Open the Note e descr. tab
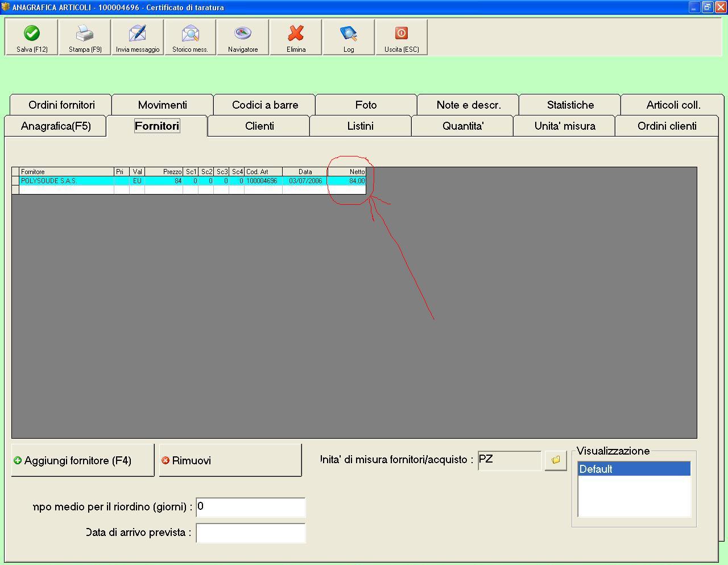 (469, 105)
